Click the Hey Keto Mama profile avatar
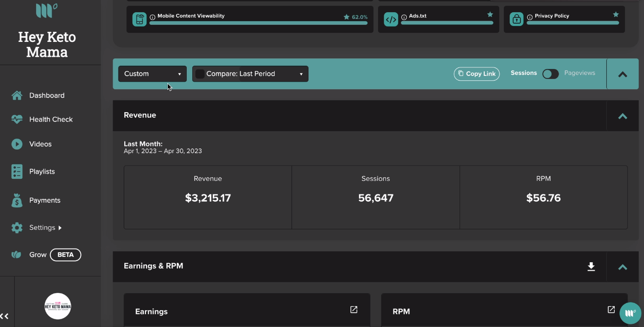This screenshot has width=644, height=327. click(x=58, y=306)
